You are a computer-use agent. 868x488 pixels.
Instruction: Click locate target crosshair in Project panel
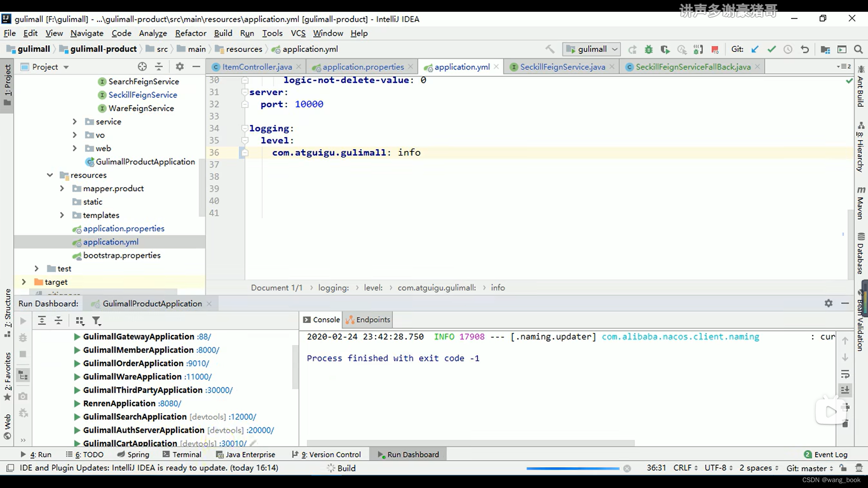click(142, 67)
